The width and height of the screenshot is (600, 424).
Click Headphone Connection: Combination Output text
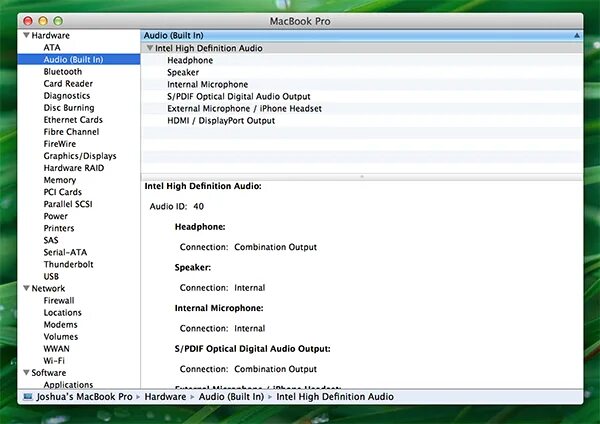pyautogui.click(x=248, y=247)
